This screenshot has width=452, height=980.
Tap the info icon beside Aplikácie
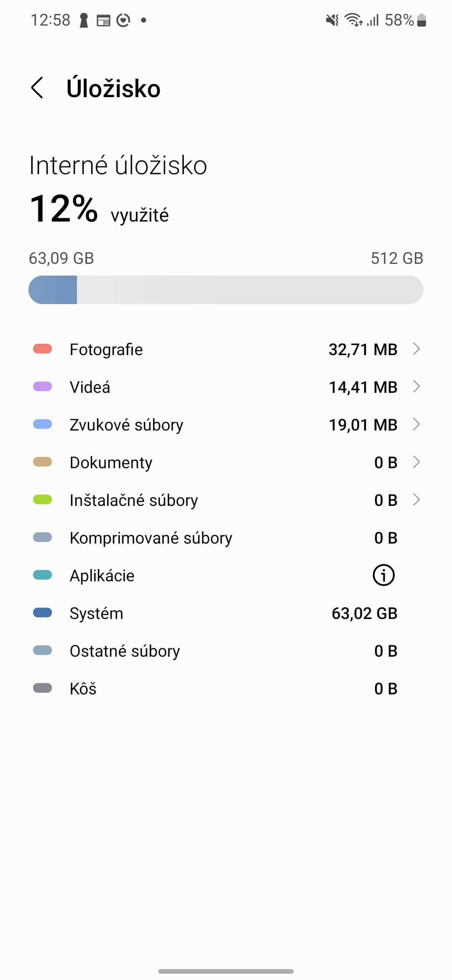click(383, 575)
